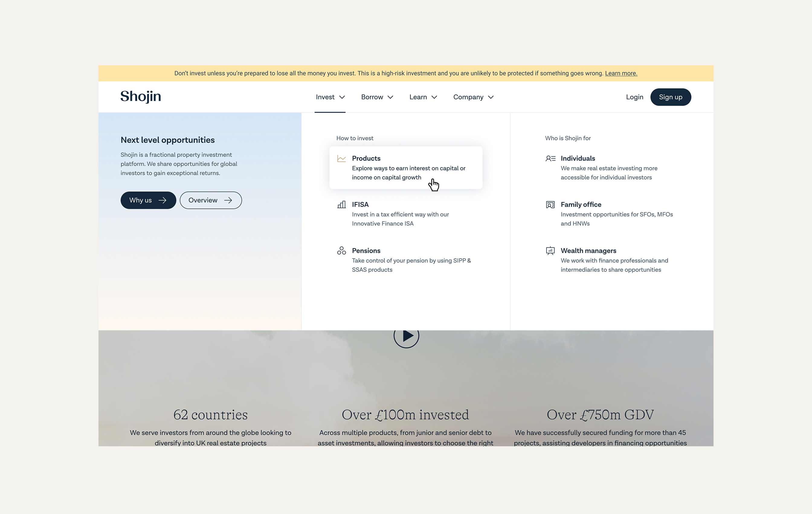Select Products under How to invest
Image resolution: width=812 pixels, height=514 pixels.
[x=366, y=158]
